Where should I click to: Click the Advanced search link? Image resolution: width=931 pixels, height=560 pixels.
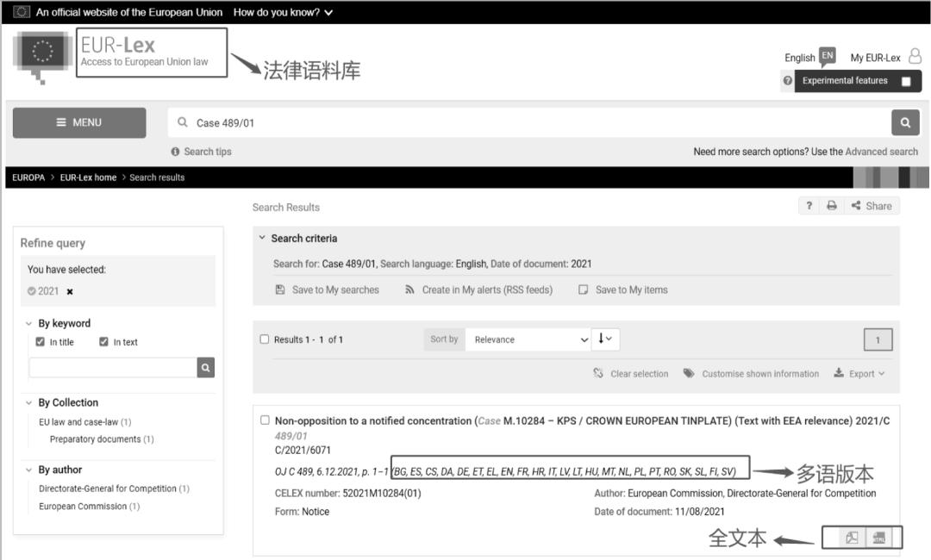pyautogui.click(x=881, y=152)
